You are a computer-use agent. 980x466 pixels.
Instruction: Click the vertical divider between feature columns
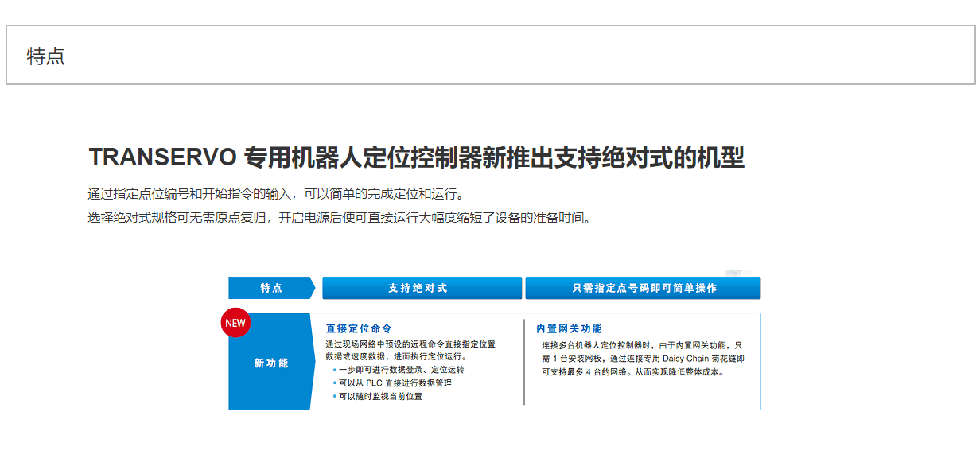[x=524, y=362]
